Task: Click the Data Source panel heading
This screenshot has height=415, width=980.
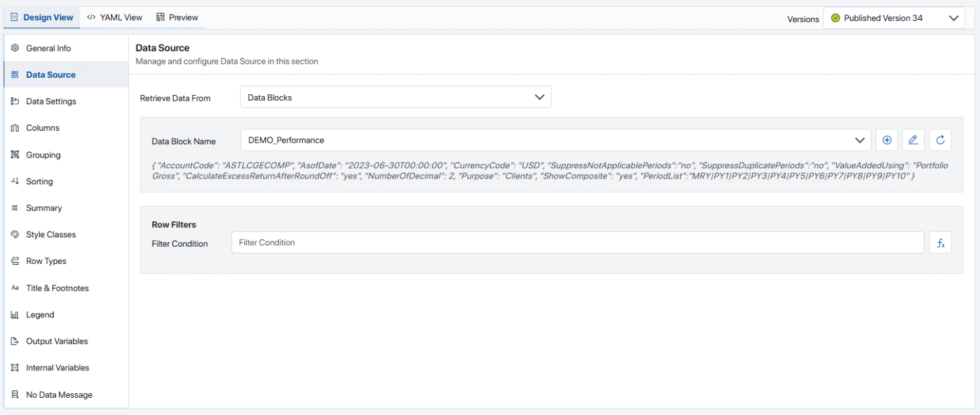Action: [x=163, y=48]
